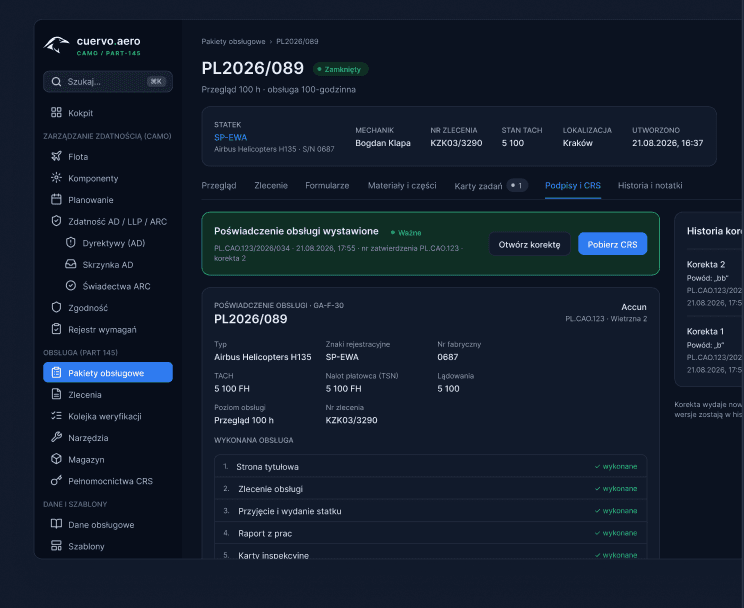
Task: Select Korekta 2 history entry
Action: tap(715, 283)
